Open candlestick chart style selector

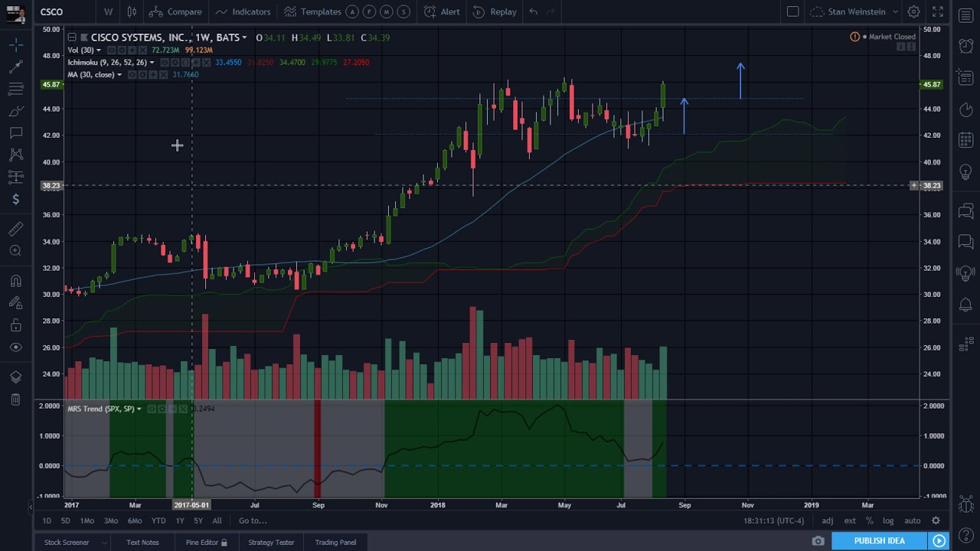point(132,11)
